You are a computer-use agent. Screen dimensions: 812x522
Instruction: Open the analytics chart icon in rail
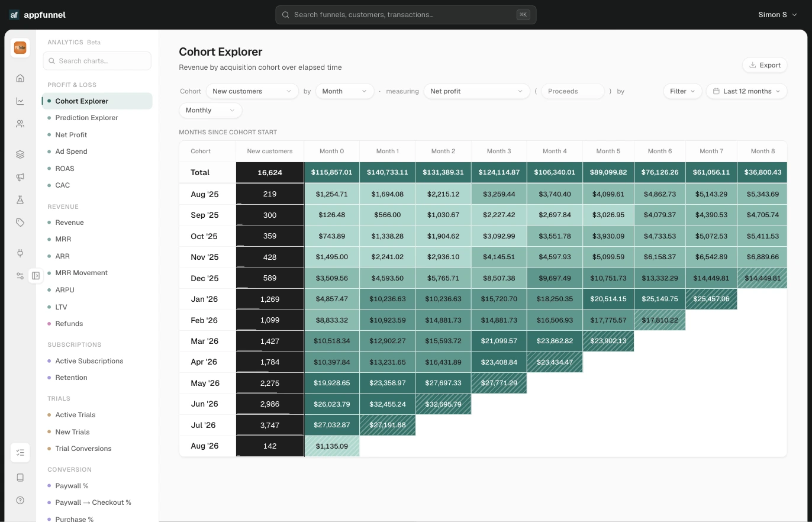tap(20, 101)
